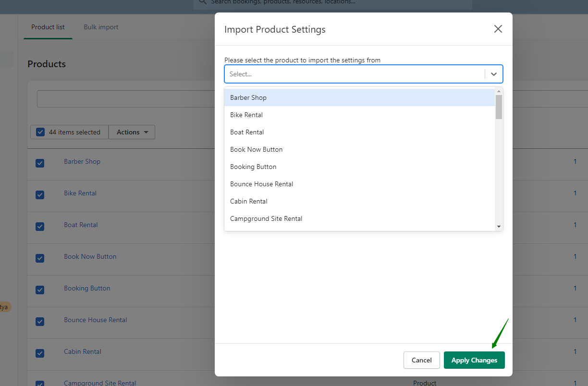The width and height of the screenshot is (588, 386).
Task: Choose Campground Site Rental from the dropdown list
Action: point(360,218)
